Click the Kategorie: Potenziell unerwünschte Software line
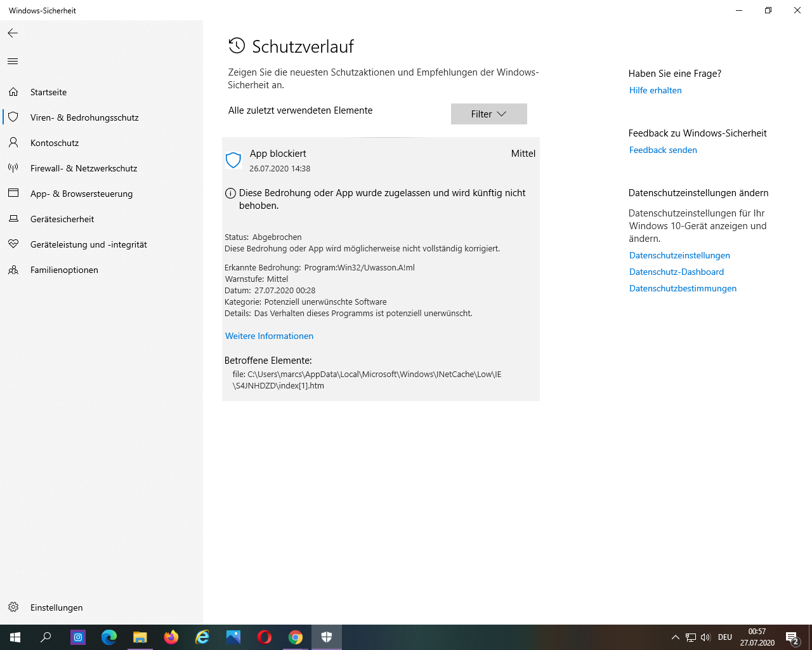Viewport: 812px width, 650px height. 306,302
